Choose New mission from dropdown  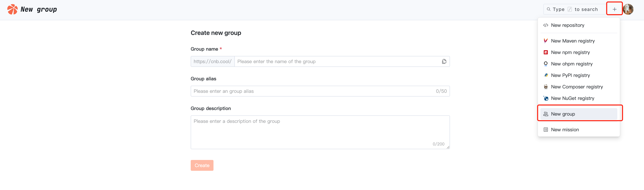click(x=565, y=130)
